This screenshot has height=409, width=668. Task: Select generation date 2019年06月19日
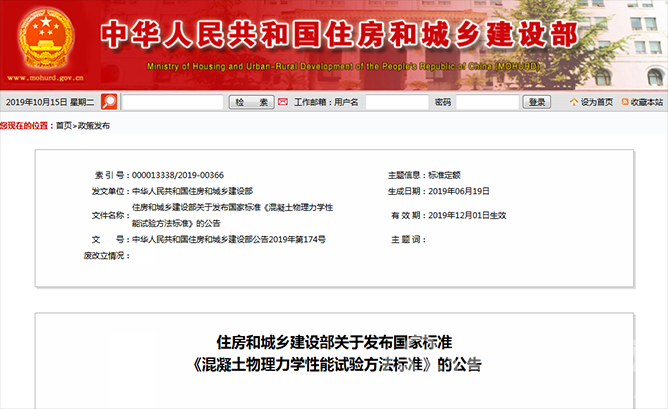point(459,191)
